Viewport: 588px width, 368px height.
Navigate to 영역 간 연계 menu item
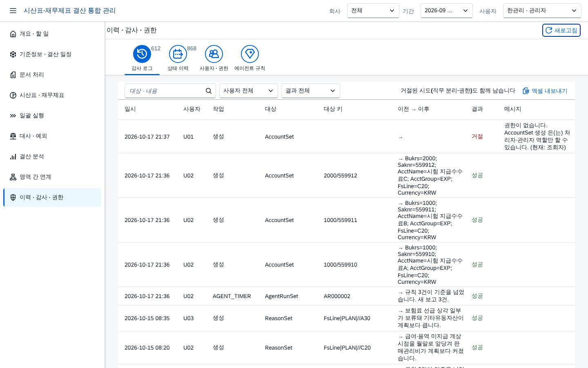pyautogui.click(x=52, y=177)
